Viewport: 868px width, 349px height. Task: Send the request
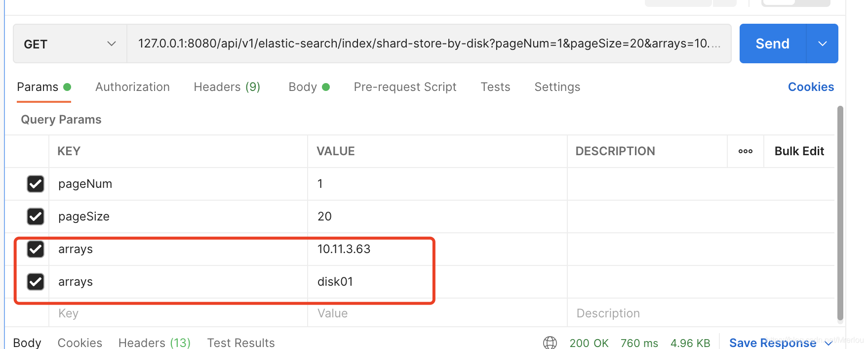772,44
